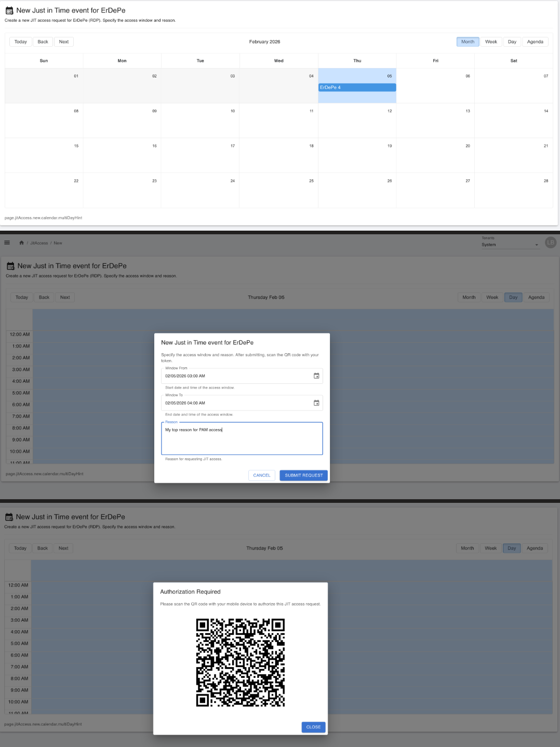Click Today button in February 2026 calendar
This screenshot has width=560, height=747.
click(x=21, y=42)
